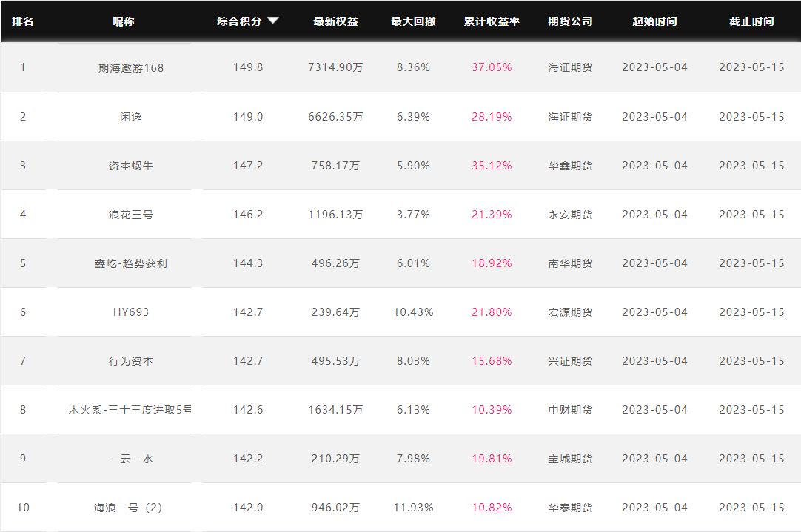
Task: Click the 截止时间 column header
Action: [751, 21]
